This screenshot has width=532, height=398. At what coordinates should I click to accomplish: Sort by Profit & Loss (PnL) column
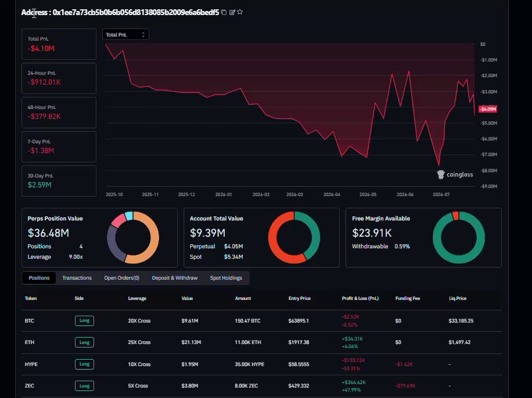tap(360, 298)
